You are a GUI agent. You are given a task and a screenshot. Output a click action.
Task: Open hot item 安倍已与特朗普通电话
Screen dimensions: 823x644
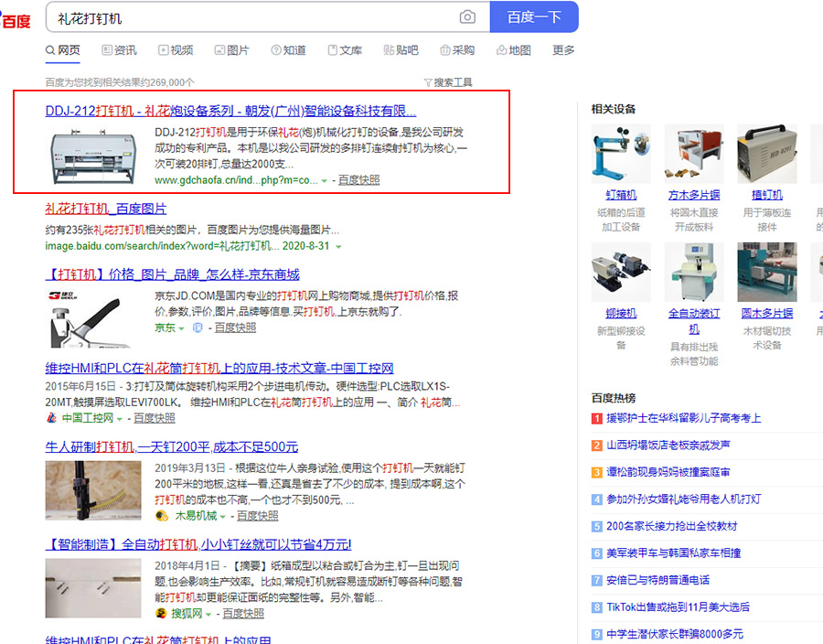pyautogui.click(x=657, y=580)
